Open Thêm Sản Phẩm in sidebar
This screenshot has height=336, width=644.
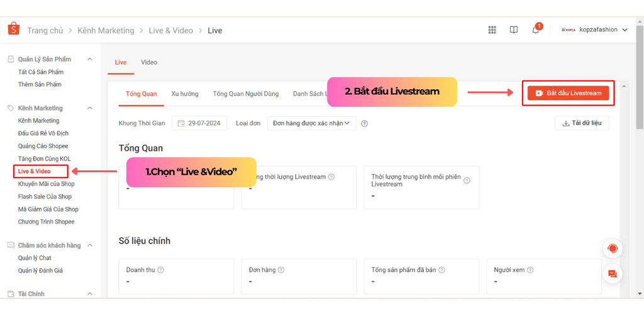(40, 85)
